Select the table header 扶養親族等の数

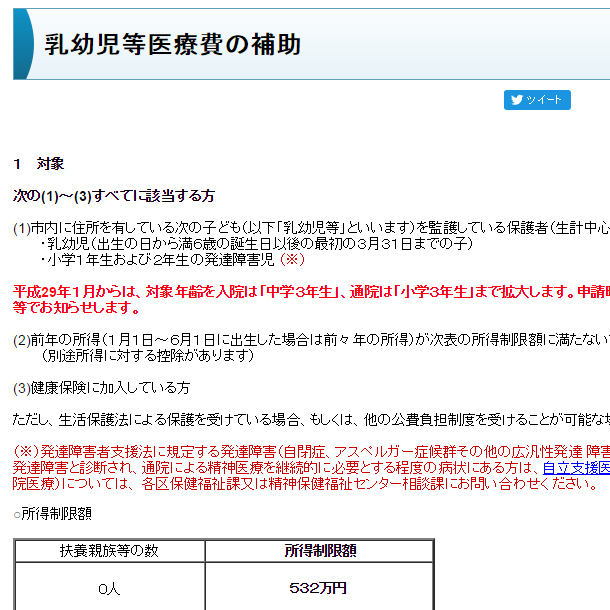[109, 550]
